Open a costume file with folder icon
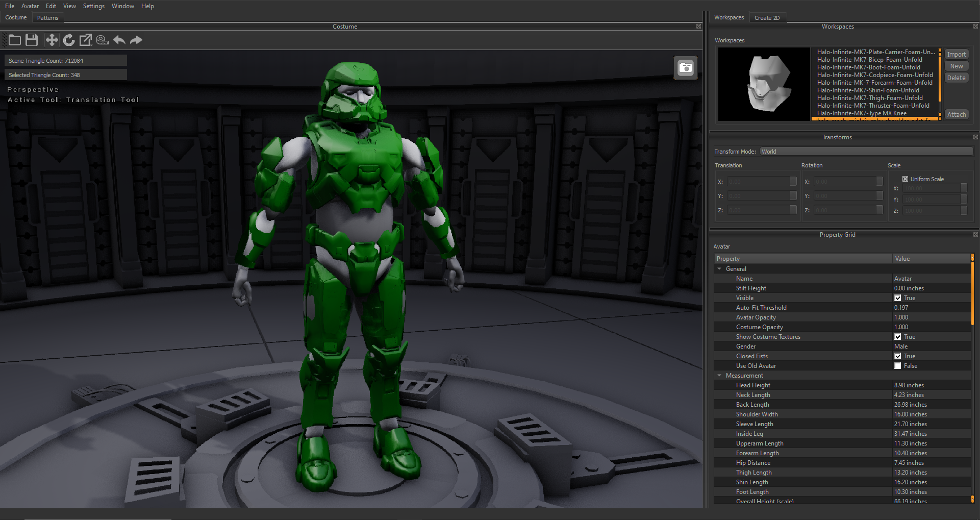The width and height of the screenshot is (980, 520). click(15, 40)
